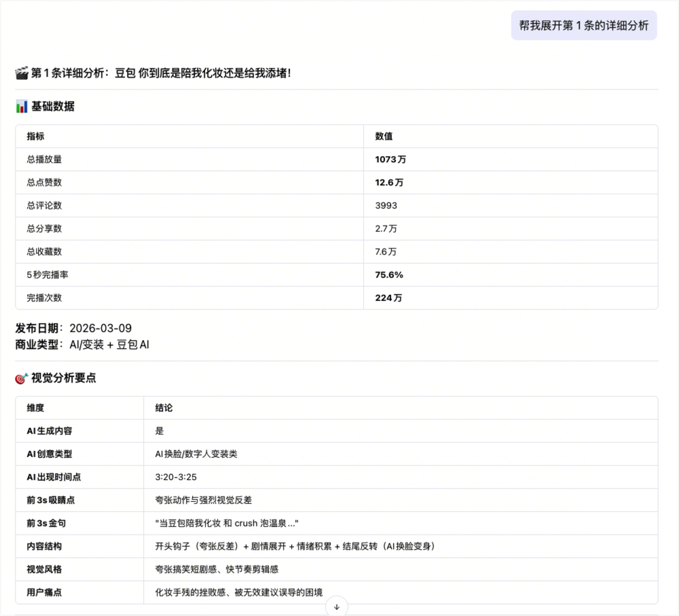Click the 前 3s 吸睛点 row label
Image resolution: width=679 pixels, height=616 pixels.
click(51, 501)
